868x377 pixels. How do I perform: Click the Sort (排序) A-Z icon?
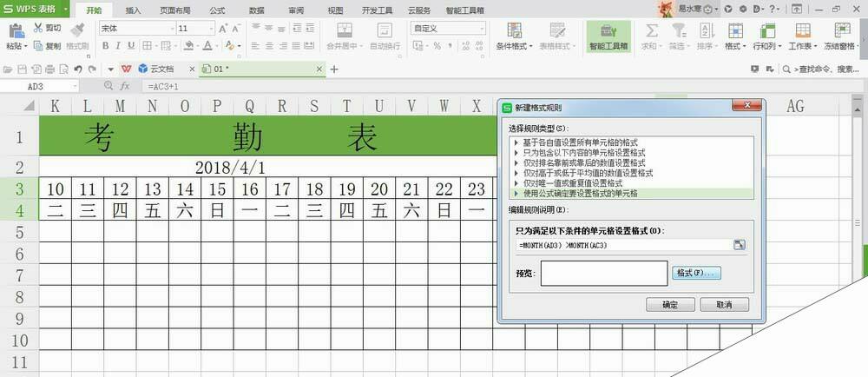(707, 30)
